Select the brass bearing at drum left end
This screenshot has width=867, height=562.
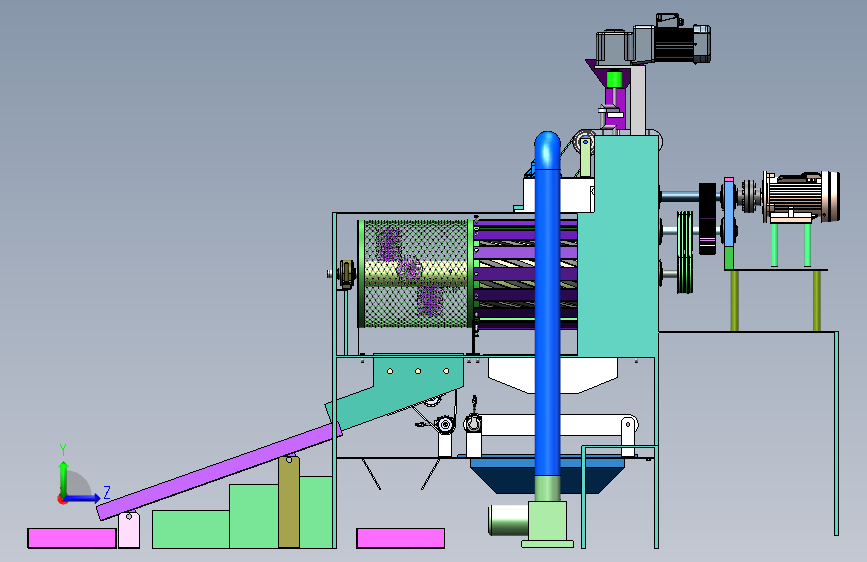click(x=346, y=274)
